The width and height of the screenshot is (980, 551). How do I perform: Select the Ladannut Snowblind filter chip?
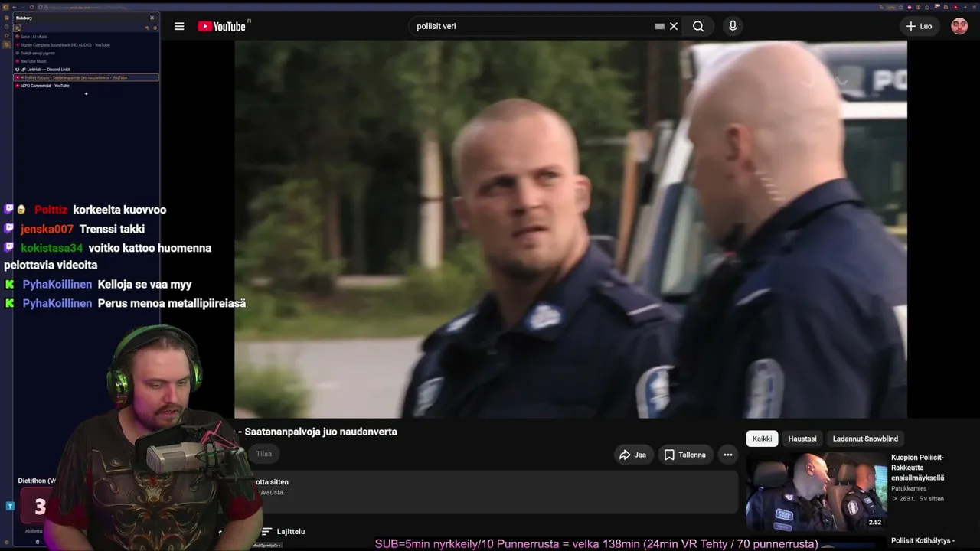pyautogui.click(x=865, y=439)
